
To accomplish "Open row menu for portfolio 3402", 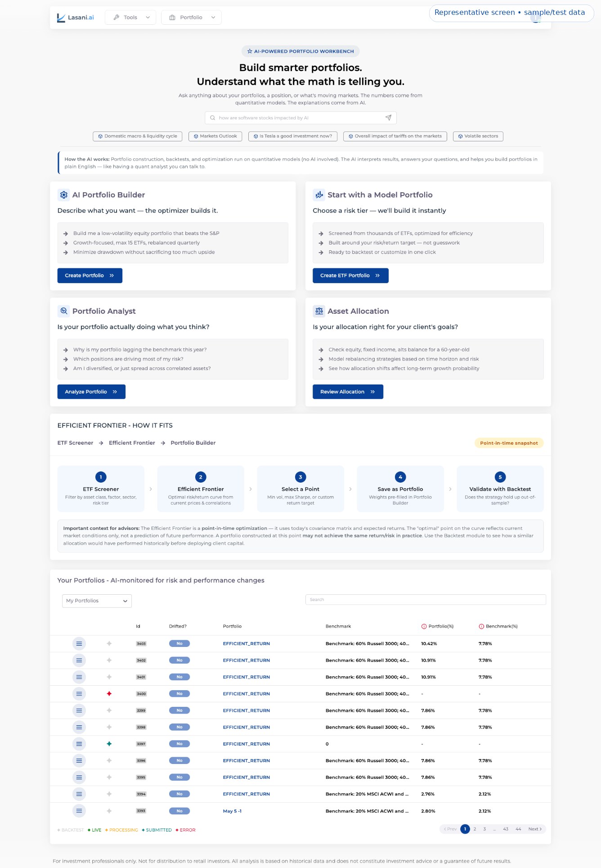I will [79, 660].
